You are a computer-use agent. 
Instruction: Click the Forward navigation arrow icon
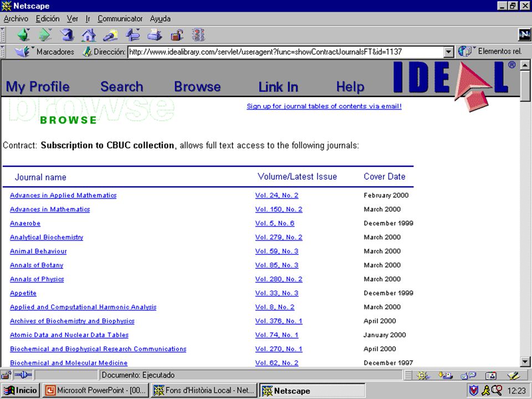point(45,35)
